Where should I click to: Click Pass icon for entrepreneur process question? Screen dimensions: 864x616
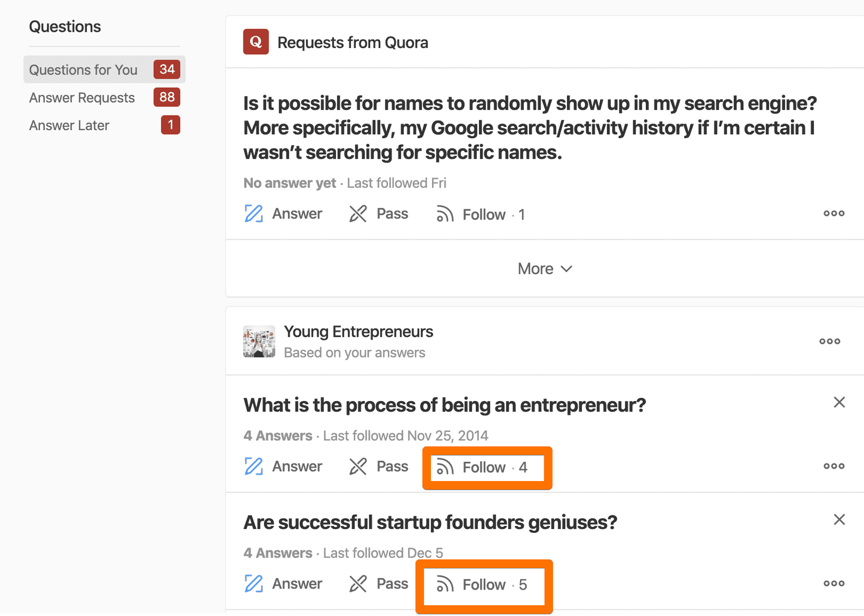tap(358, 466)
